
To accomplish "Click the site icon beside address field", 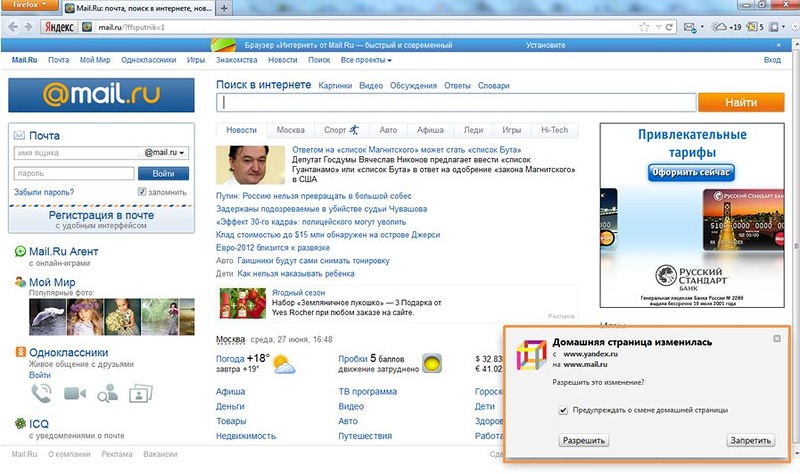I will click(87, 27).
